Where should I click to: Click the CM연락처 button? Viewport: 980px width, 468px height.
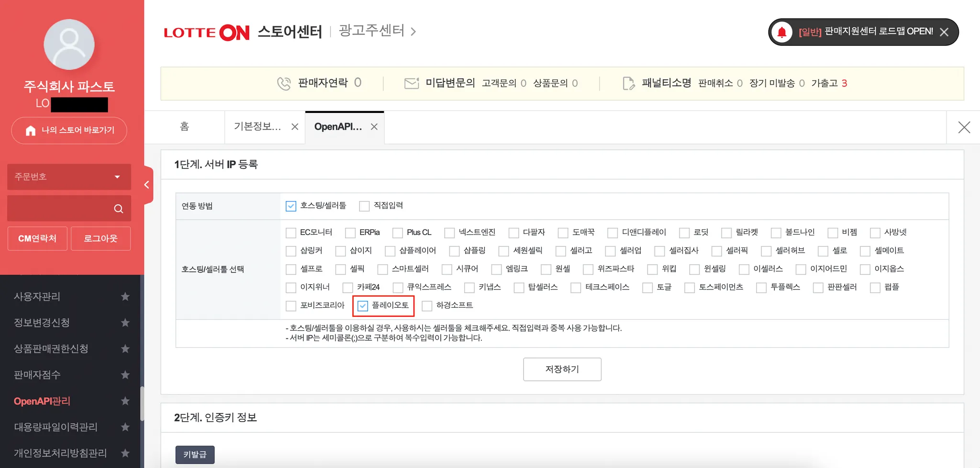(x=37, y=238)
